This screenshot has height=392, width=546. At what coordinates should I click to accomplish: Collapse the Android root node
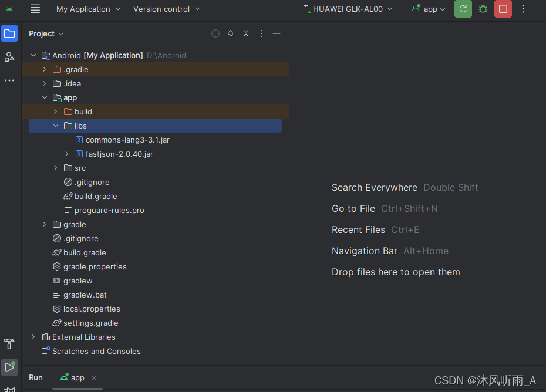33,55
